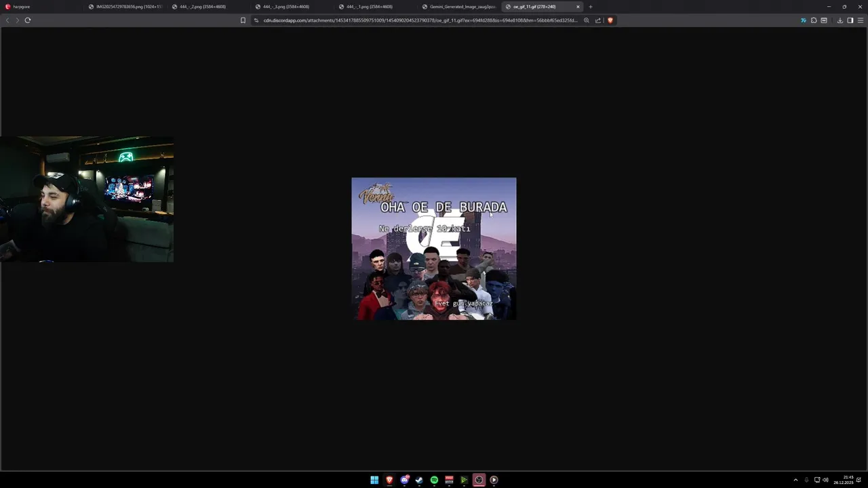Open the Brave hamburger main menu
The image size is (868, 488).
click(x=861, y=20)
